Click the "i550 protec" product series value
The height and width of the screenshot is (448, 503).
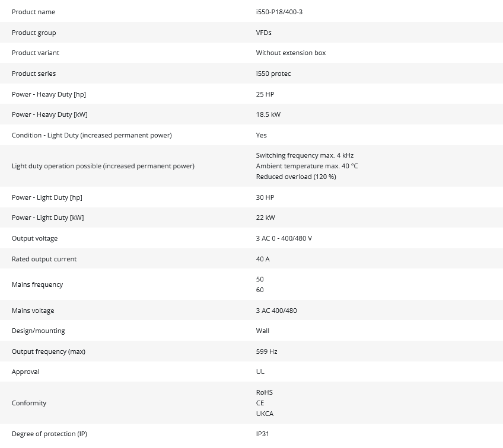point(273,73)
